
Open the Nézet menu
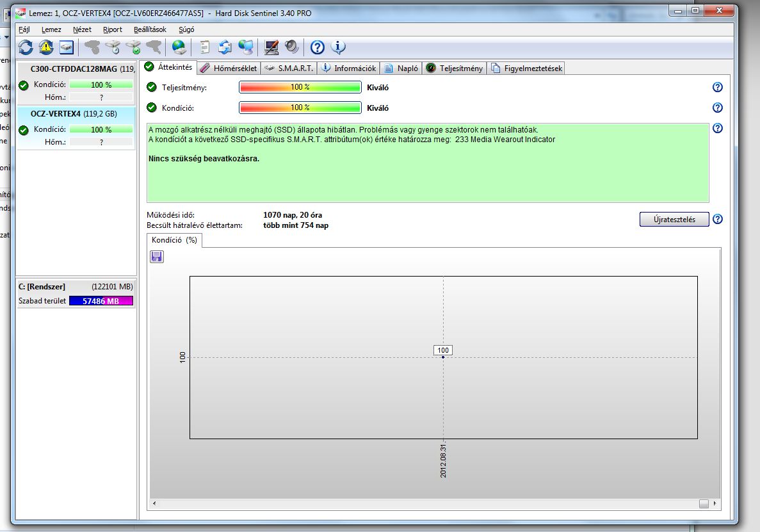point(82,29)
